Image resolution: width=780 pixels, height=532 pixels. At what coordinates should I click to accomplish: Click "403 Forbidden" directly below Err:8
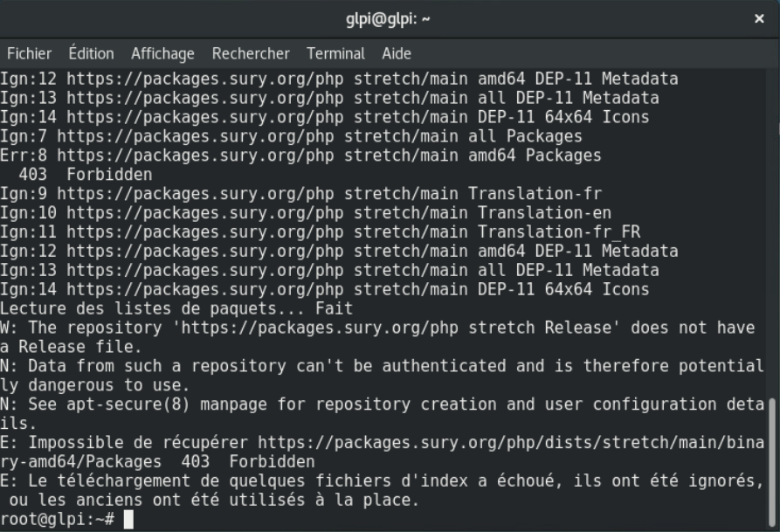[85, 175]
